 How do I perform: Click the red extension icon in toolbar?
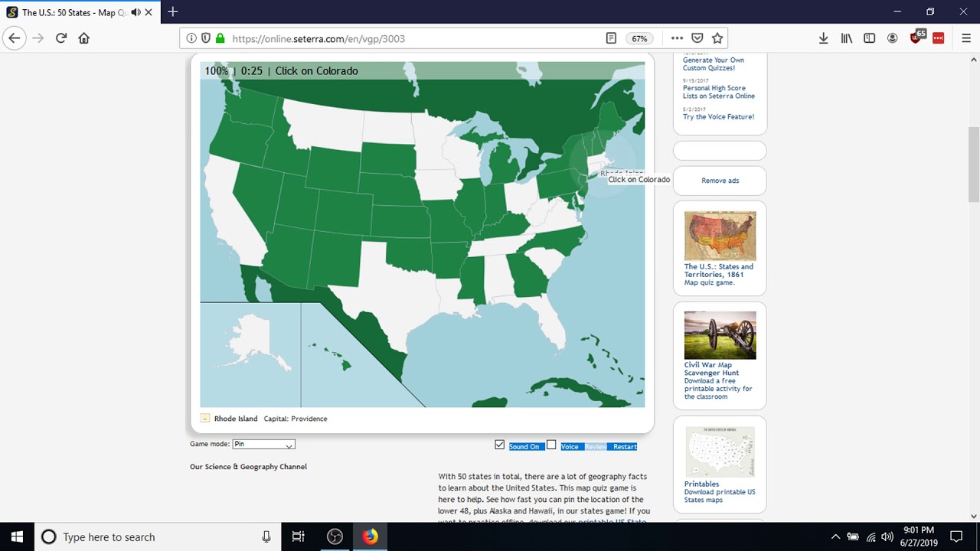click(x=939, y=38)
